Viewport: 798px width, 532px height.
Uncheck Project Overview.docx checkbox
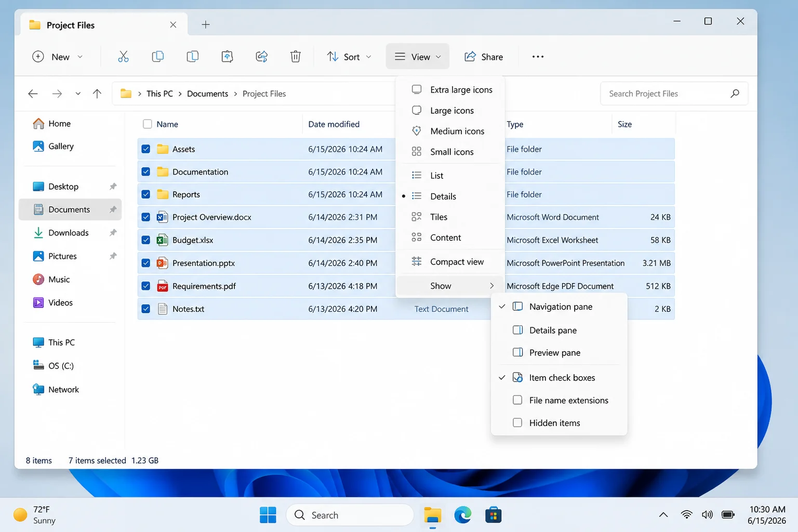(146, 217)
